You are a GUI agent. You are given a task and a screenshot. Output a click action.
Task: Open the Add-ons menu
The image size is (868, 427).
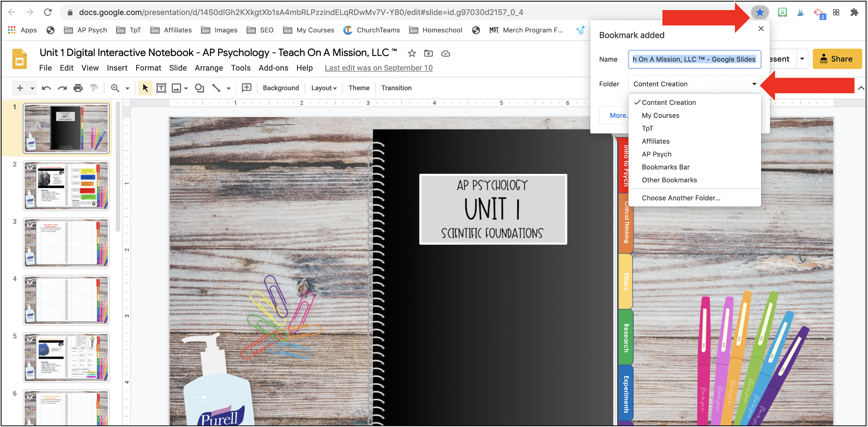pos(273,68)
